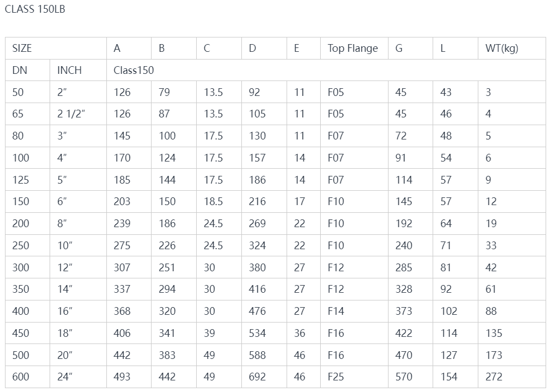Click the 24" inch size cell
Screen dimensions: 550x392
pyautogui.click(x=78, y=377)
